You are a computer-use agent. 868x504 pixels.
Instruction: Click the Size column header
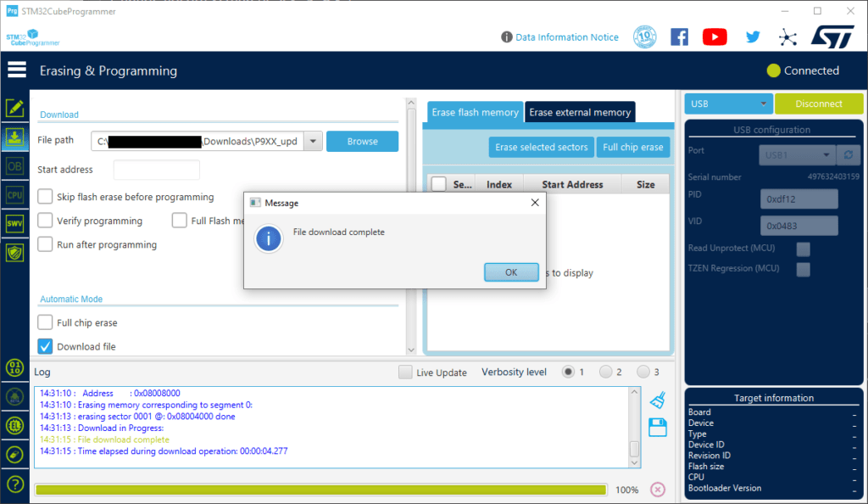click(645, 184)
